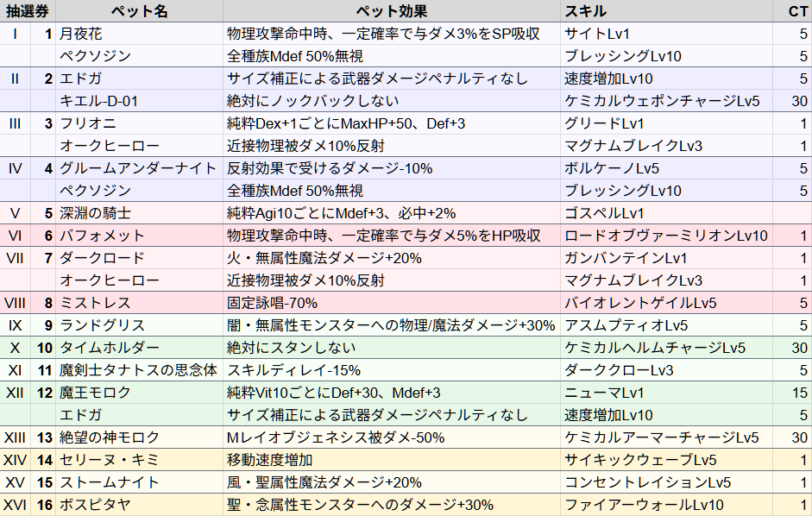Screen dimensions: 812x516
Task: Click the ペット効果 column header
Action: tap(391, 11)
